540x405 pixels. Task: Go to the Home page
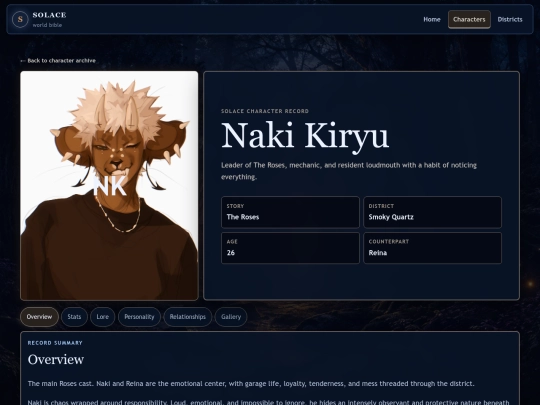(x=432, y=19)
